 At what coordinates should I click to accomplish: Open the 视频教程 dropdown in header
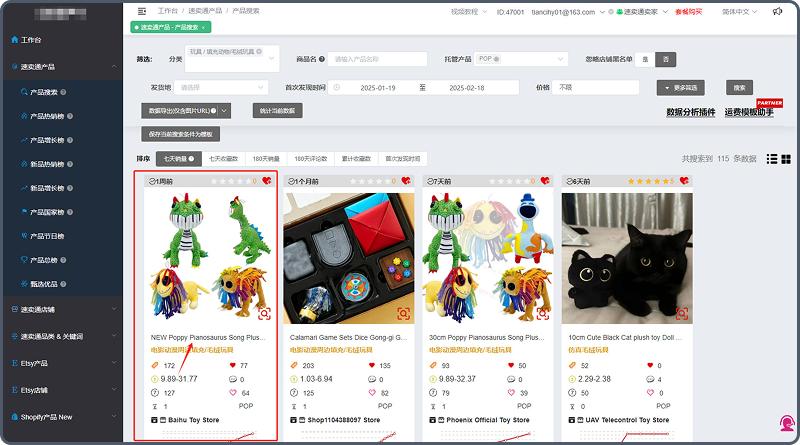click(468, 12)
